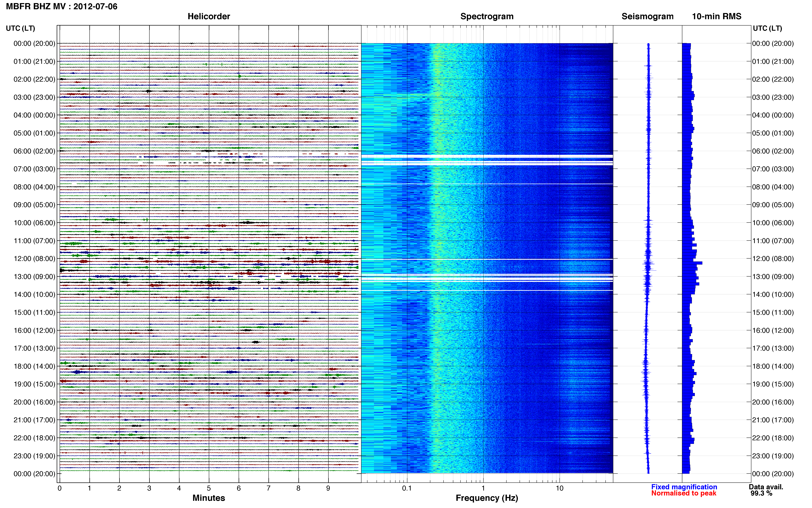Click left-axis time label '09:00 (05:00)'
The height and width of the screenshot is (508, 812).
coord(34,205)
